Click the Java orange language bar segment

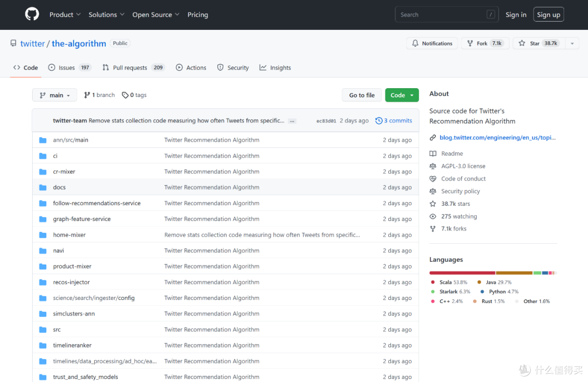(514, 273)
